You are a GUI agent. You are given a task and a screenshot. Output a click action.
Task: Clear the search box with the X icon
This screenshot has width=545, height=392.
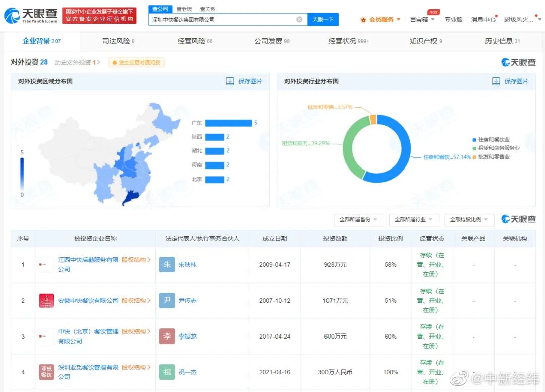pos(299,19)
